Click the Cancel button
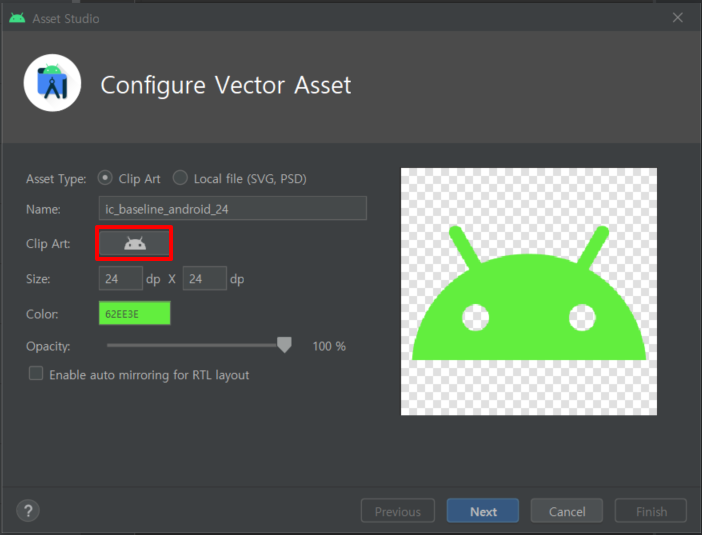The width and height of the screenshot is (702, 535). point(567,511)
